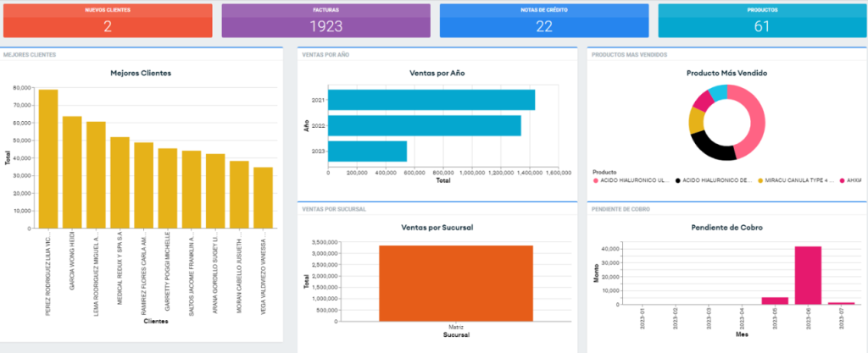Image resolution: width=868 pixels, height=353 pixels.
Task: Click the PEREZ RODRIGUEZ bar in Mejores Clientes
Action: pos(48,159)
